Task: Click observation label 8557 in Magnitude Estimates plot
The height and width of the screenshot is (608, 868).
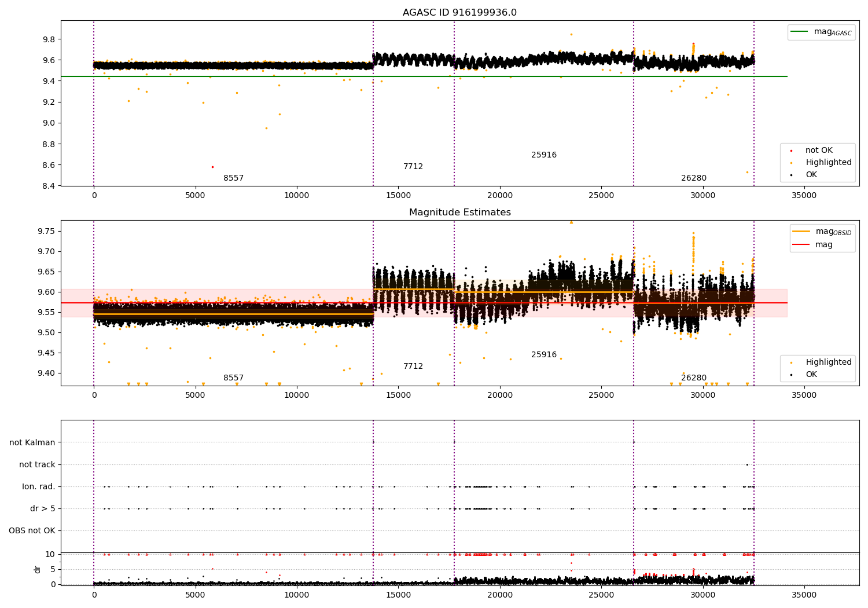Action: coord(234,378)
